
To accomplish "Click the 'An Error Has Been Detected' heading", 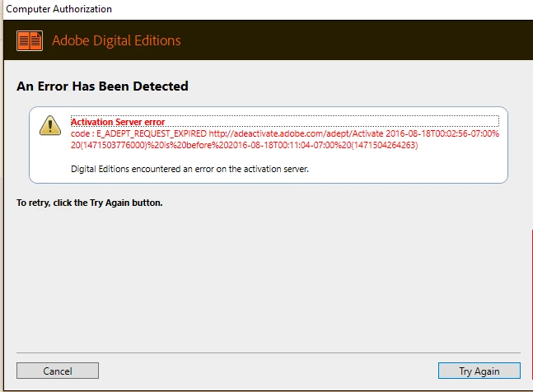I will click(x=102, y=86).
